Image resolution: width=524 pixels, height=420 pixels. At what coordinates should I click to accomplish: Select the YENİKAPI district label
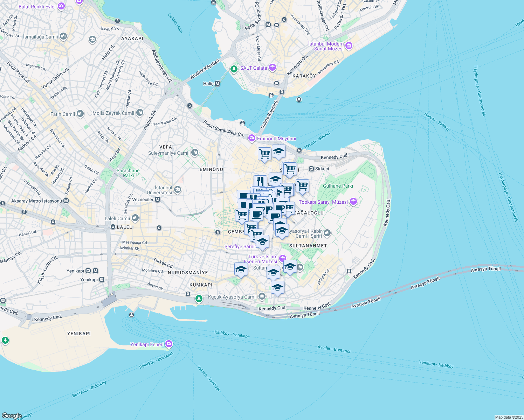79,334
